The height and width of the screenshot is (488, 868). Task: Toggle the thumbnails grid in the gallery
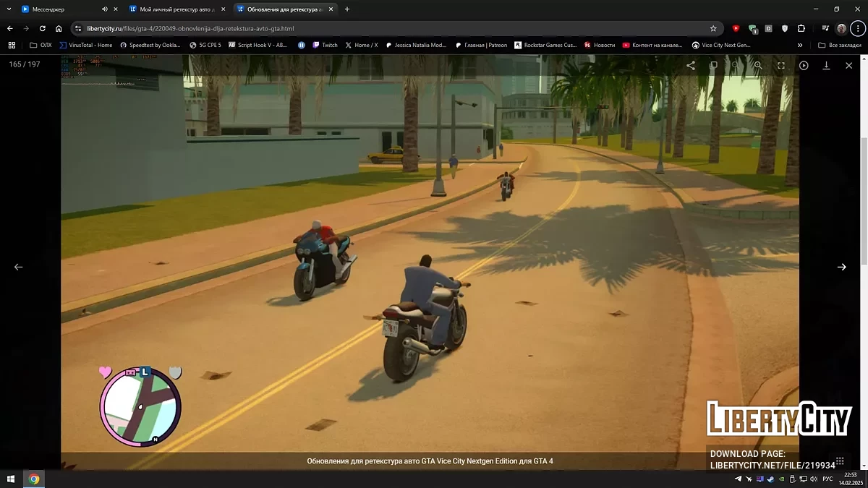pos(840,461)
